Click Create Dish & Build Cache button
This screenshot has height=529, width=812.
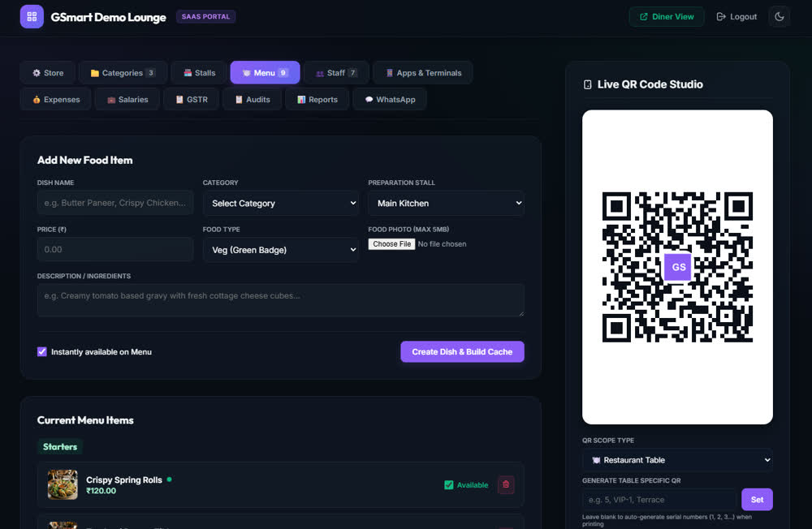[462, 352]
